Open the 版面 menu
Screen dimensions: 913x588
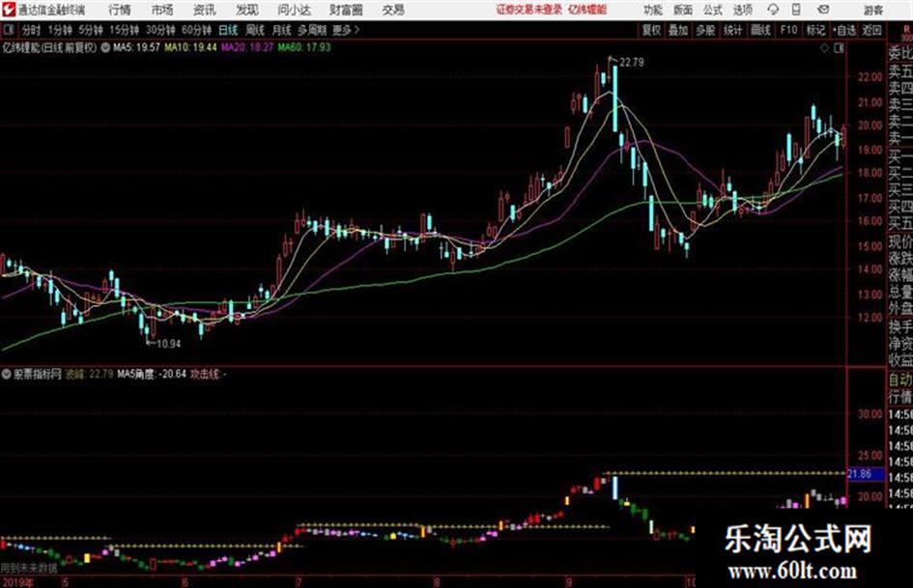tap(682, 10)
